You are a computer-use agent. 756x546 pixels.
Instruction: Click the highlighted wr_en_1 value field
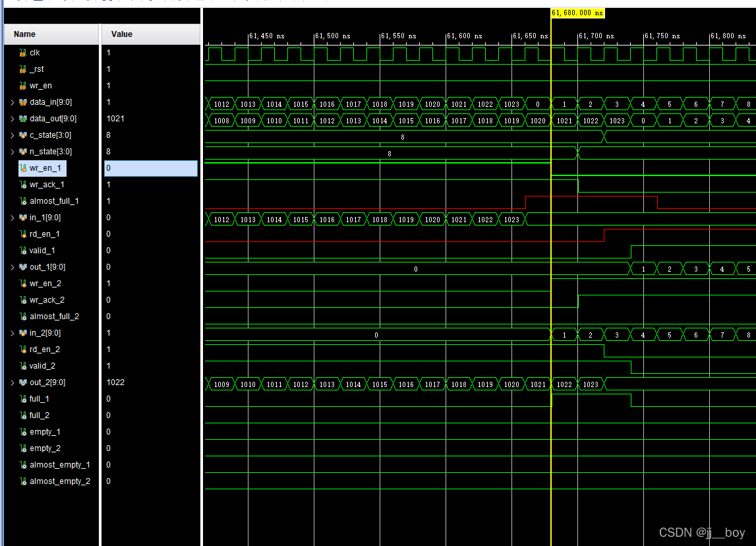click(x=150, y=168)
